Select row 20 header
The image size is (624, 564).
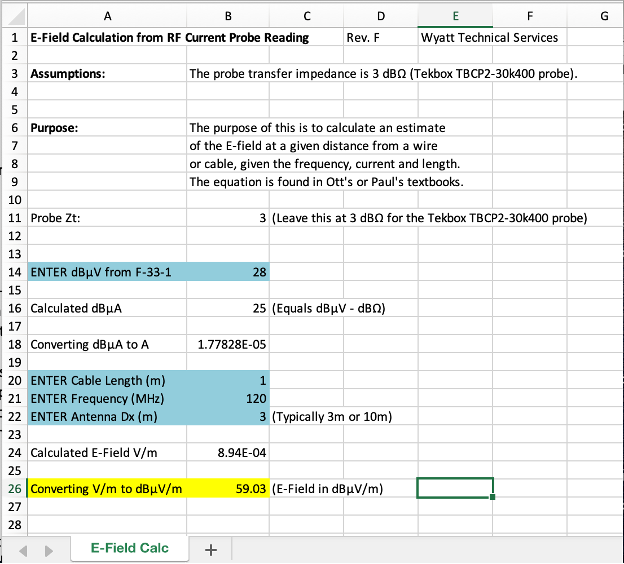click(15, 381)
